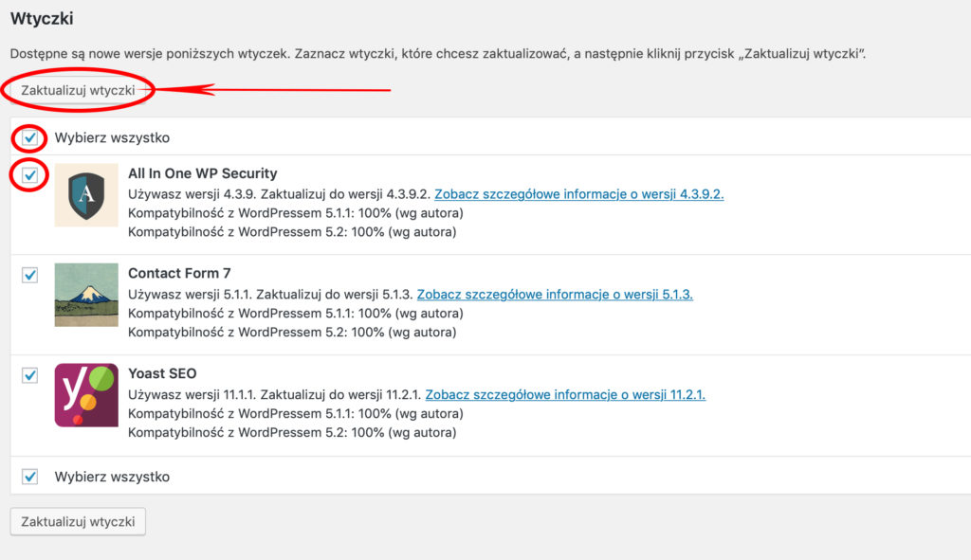This screenshot has width=971, height=560.
Task: Open version 4.3.9.2 details link
Action: (579, 194)
